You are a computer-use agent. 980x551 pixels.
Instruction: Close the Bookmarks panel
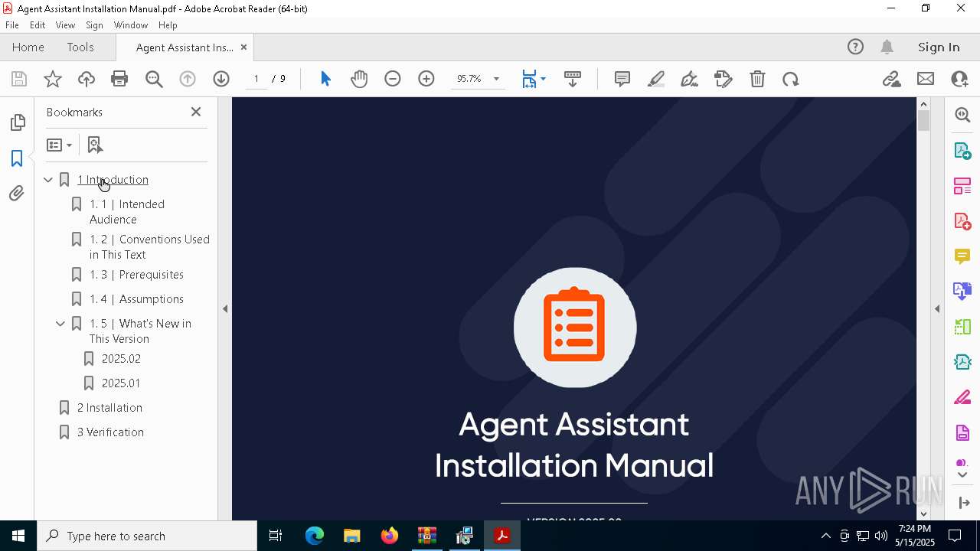point(196,112)
